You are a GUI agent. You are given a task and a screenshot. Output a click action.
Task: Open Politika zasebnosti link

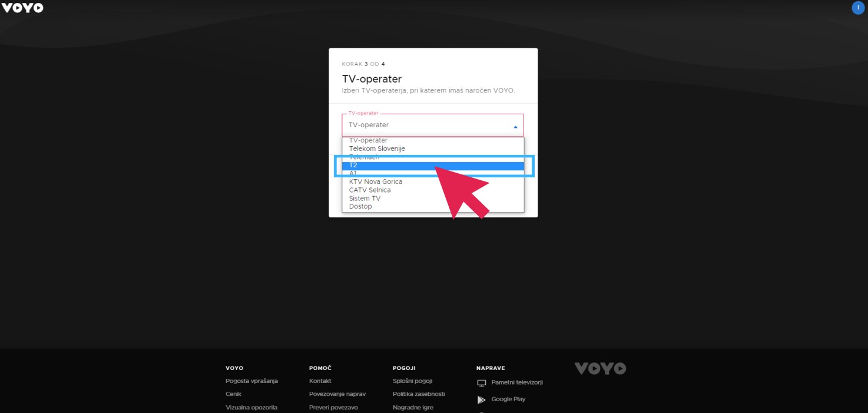coord(419,394)
